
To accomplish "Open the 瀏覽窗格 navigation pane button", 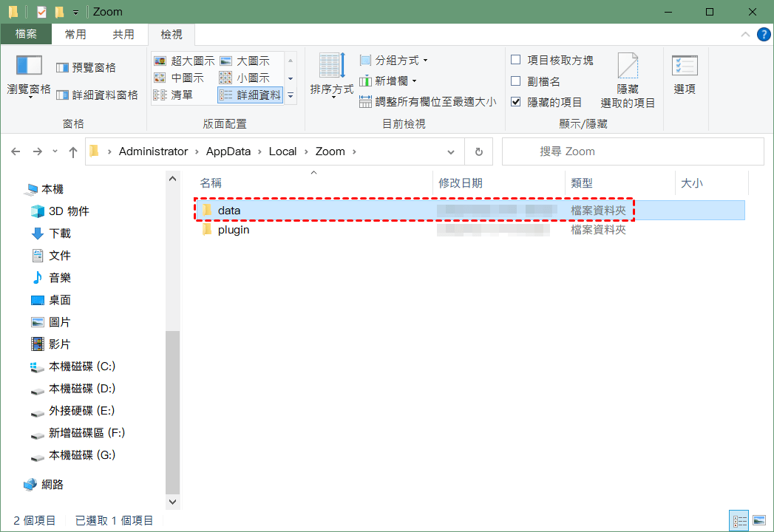I will [29, 76].
